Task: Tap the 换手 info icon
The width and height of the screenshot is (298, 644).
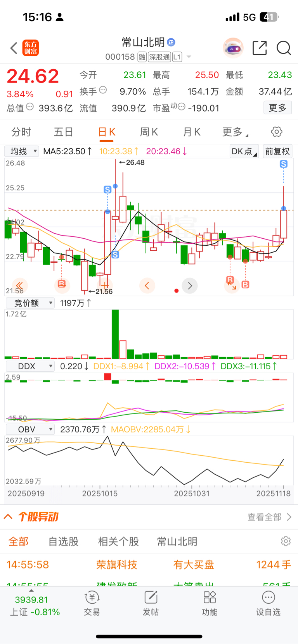Action: click(103, 90)
